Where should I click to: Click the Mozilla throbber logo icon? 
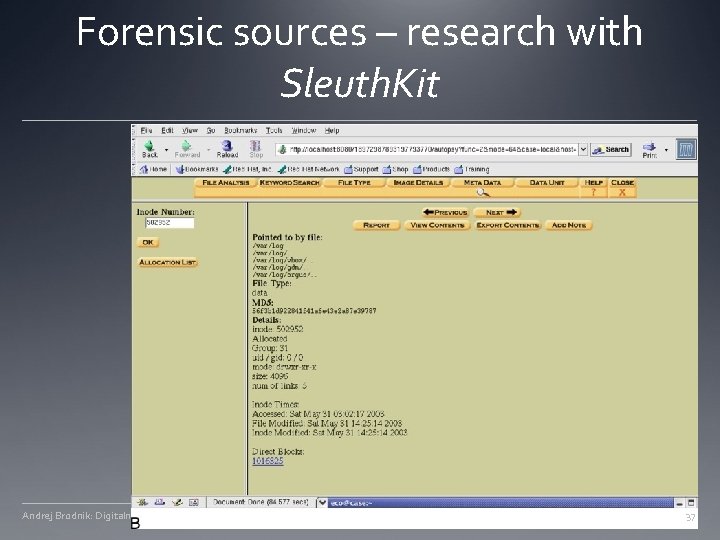pyautogui.click(x=686, y=149)
